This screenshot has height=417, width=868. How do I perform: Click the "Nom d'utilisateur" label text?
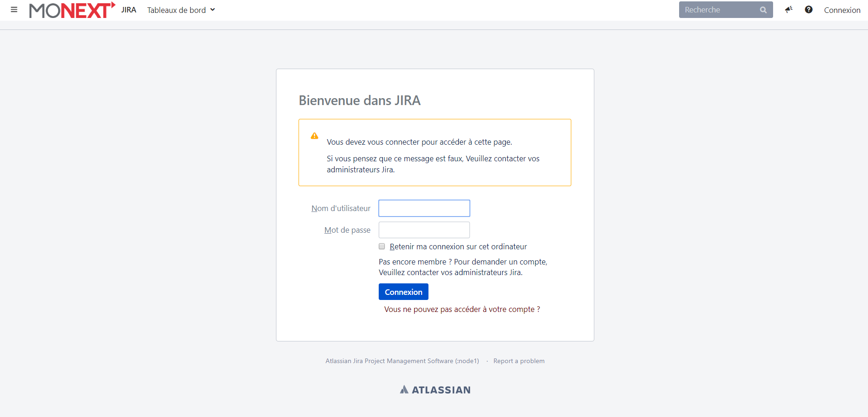tap(341, 209)
